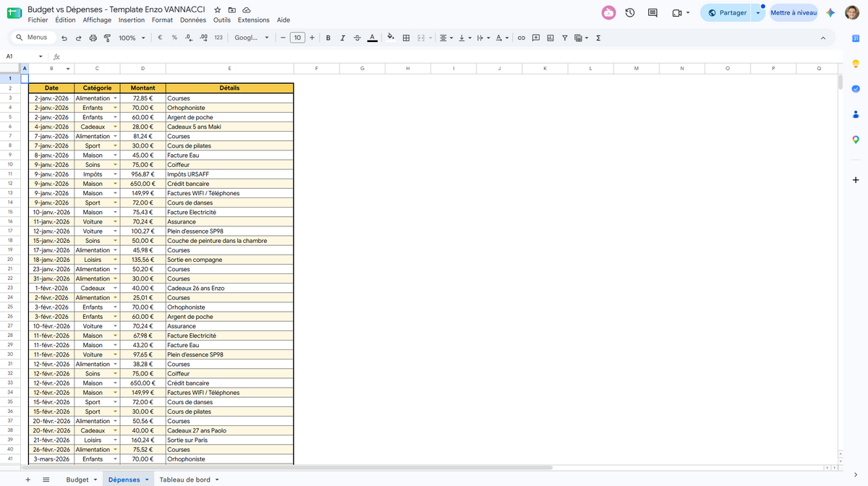Open category dropdown in the Orhophoniste row 4

pyautogui.click(x=114, y=108)
